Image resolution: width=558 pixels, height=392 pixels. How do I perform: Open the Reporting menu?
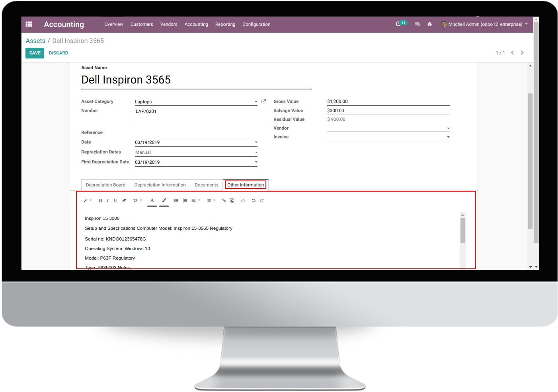coord(225,24)
